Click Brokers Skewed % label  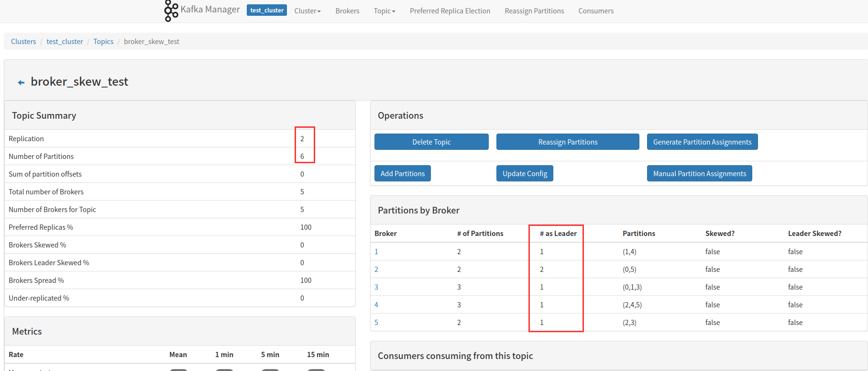click(37, 245)
